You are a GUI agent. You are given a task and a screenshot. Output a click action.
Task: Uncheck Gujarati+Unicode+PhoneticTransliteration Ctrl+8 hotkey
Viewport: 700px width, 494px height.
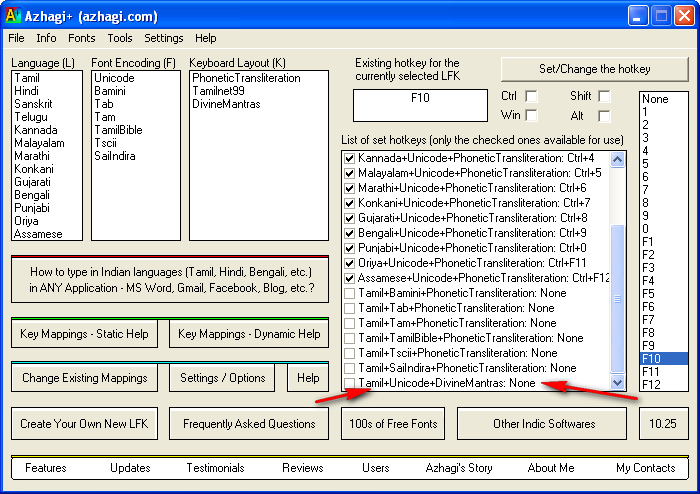click(350, 218)
